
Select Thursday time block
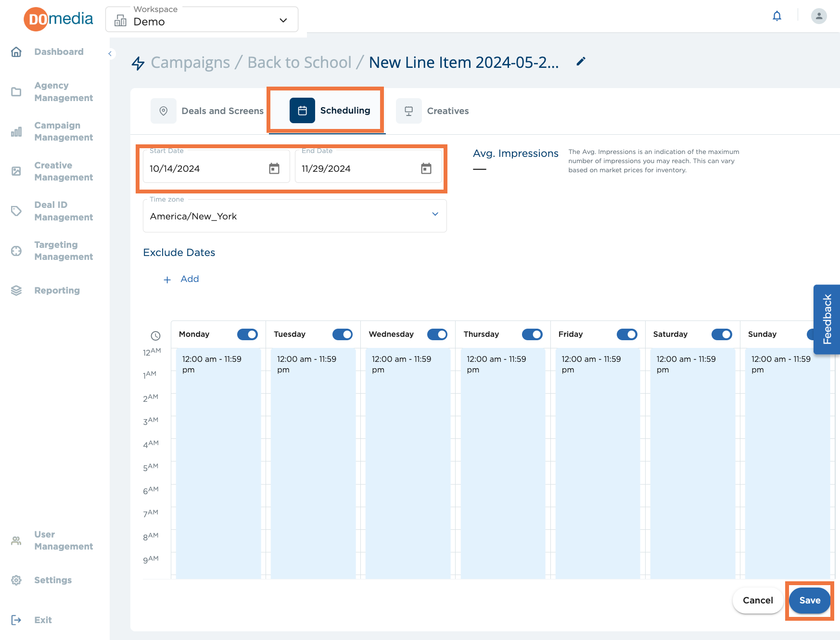pos(503,464)
